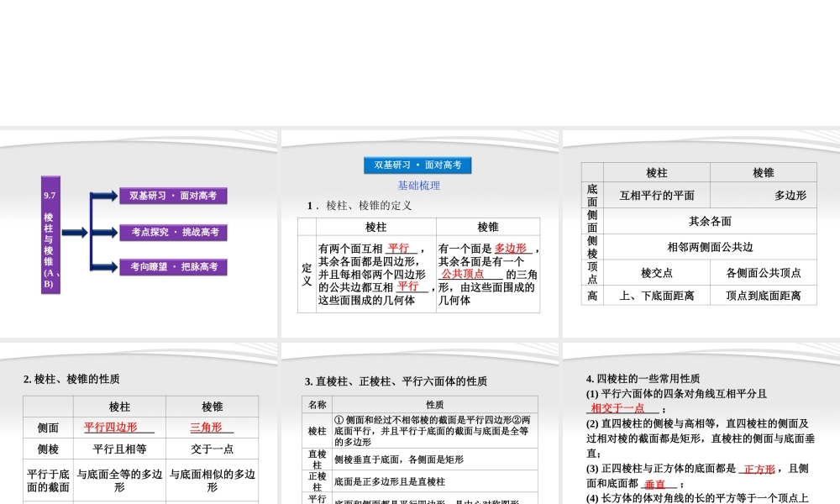Click the purple 考点探究·挑战高考 button
The width and height of the screenshot is (840, 504).
(x=173, y=233)
